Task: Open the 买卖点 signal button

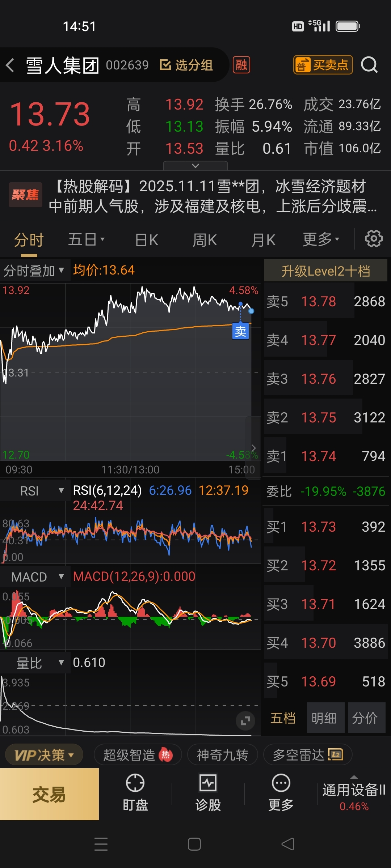Action: tap(323, 65)
